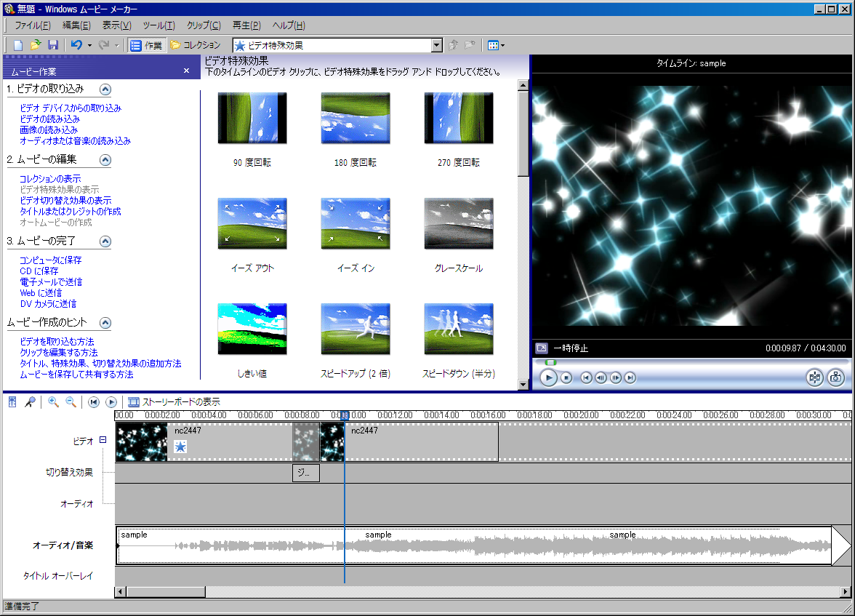The height and width of the screenshot is (616, 855).
Task: Click the Split Clip icon
Action: pos(814,377)
